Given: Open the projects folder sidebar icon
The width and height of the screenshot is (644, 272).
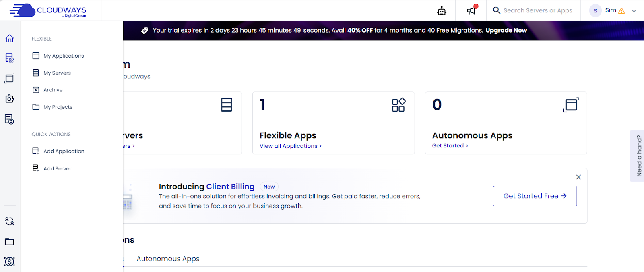Looking at the screenshot, I should pyautogui.click(x=10, y=242).
